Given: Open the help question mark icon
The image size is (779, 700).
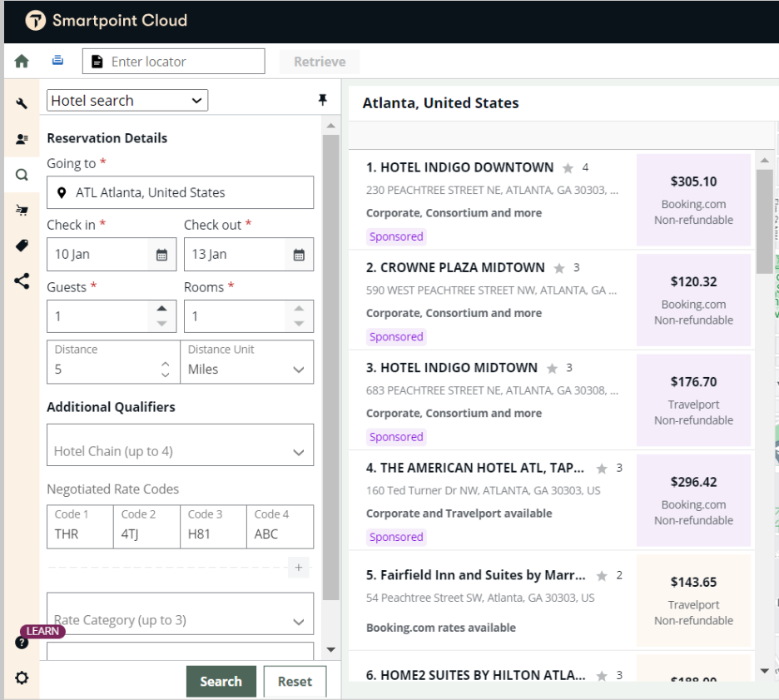Looking at the screenshot, I should pos(22,643).
